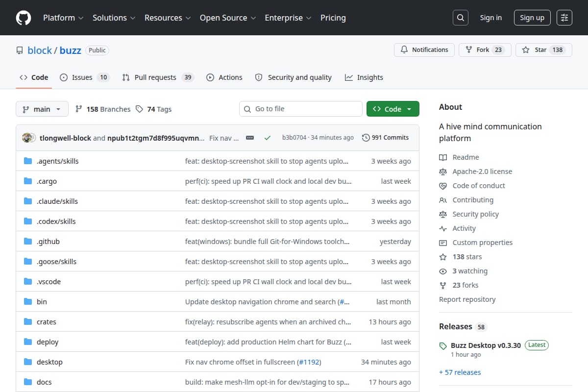Click the folder icon for docs
The width and height of the screenshot is (588, 392).
pyautogui.click(x=28, y=382)
